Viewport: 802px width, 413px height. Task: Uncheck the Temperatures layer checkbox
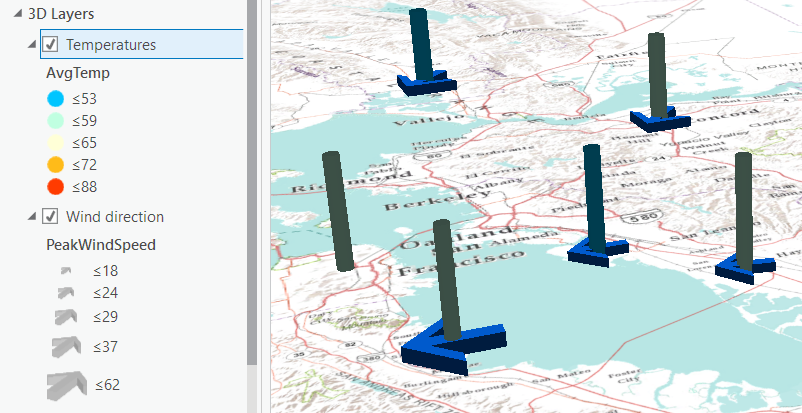pyautogui.click(x=50, y=45)
